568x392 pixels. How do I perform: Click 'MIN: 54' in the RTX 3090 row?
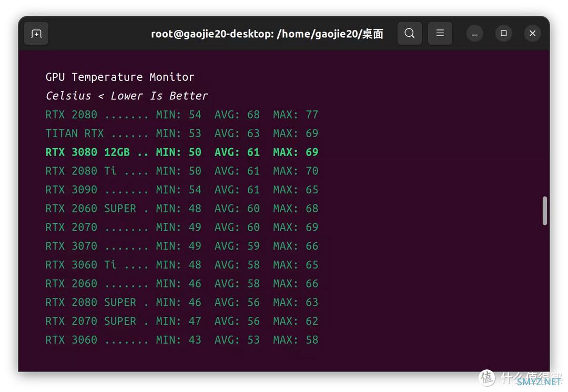tap(179, 190)
